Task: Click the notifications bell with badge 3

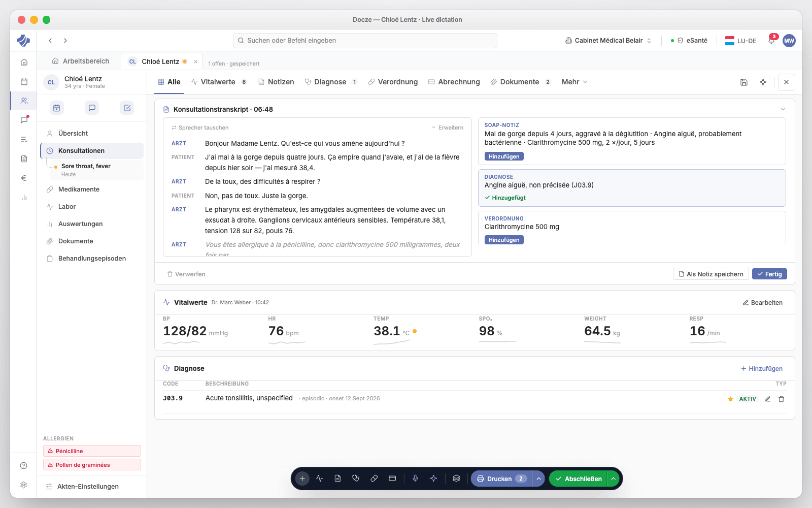Action: tap(771, 40)
